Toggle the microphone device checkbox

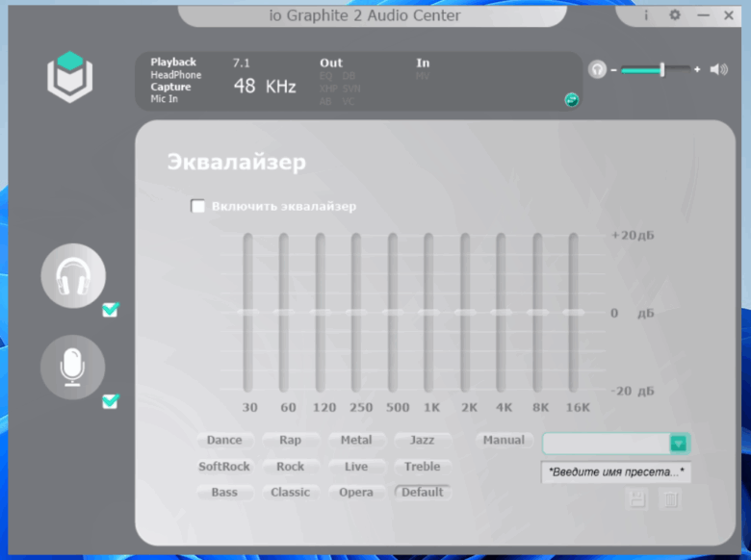point(111,401)
